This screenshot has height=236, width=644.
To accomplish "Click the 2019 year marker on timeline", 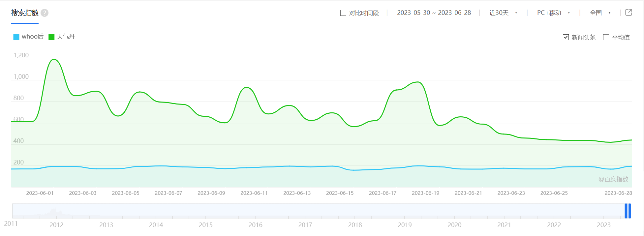I will click(x=405, y=225).
